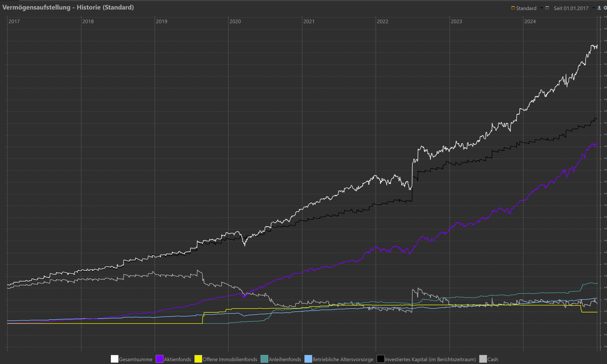Viewport: 607px width, 364px height.
Task: Click the purple Aktienfonds legend swatch
Action: [160, 359]
